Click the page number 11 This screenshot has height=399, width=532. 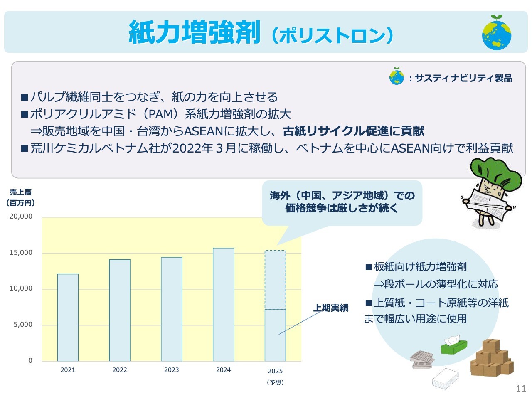(x=521, y=388)
